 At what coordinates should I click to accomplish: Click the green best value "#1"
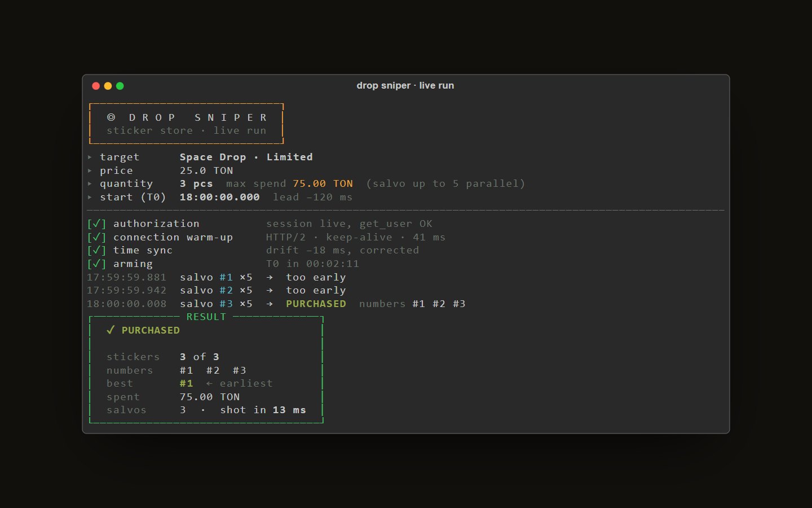click(x=187, y=383)
